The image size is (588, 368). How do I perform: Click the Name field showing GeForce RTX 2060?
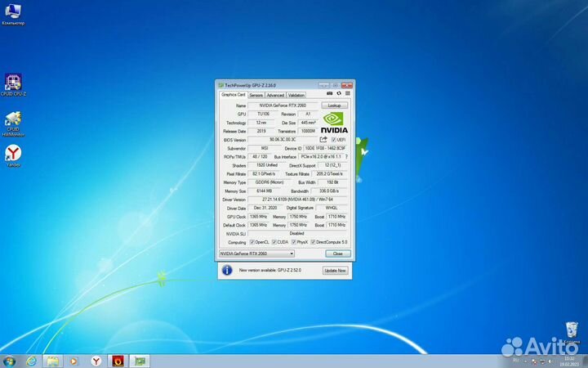pos(283,105)
